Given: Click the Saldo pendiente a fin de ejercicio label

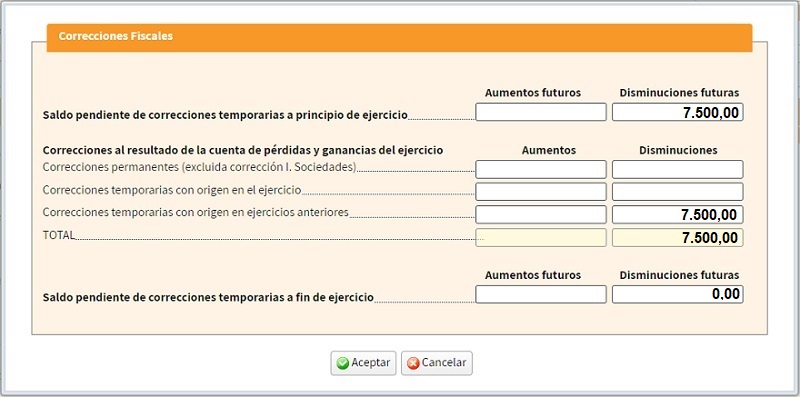Looking at the screenshot, I should (x=208, y=297).
